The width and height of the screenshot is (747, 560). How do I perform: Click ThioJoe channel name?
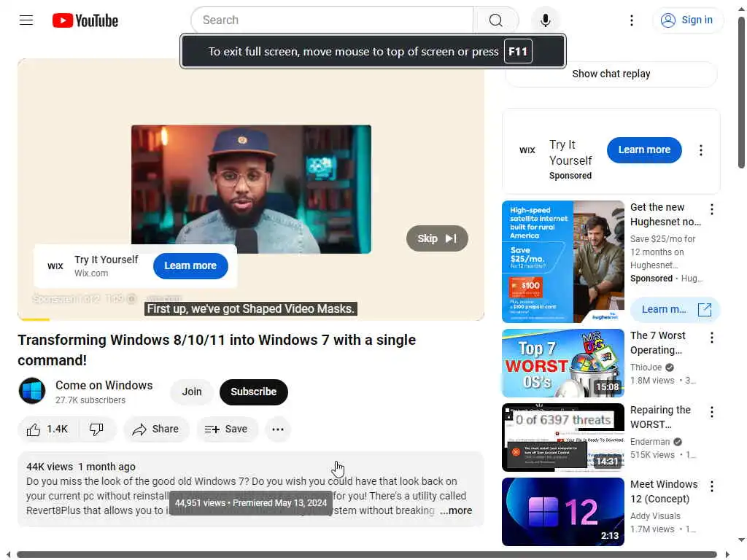(646, 367)
